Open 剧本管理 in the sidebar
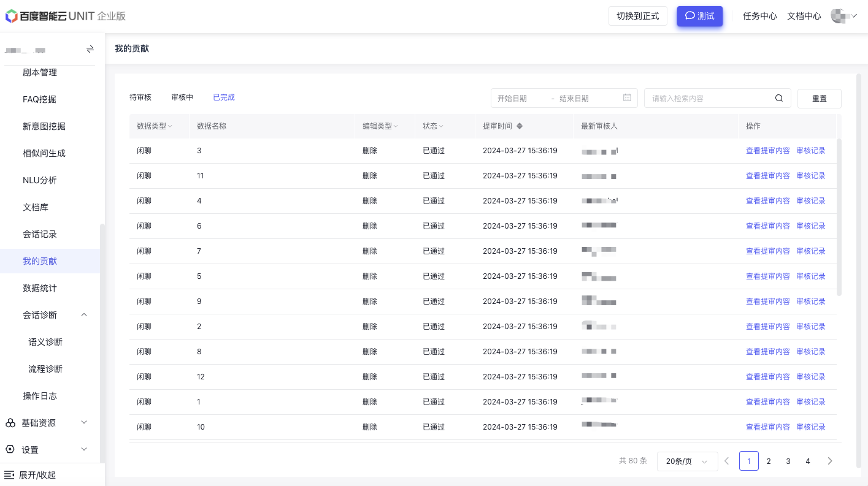 click(x=40, y=72)
